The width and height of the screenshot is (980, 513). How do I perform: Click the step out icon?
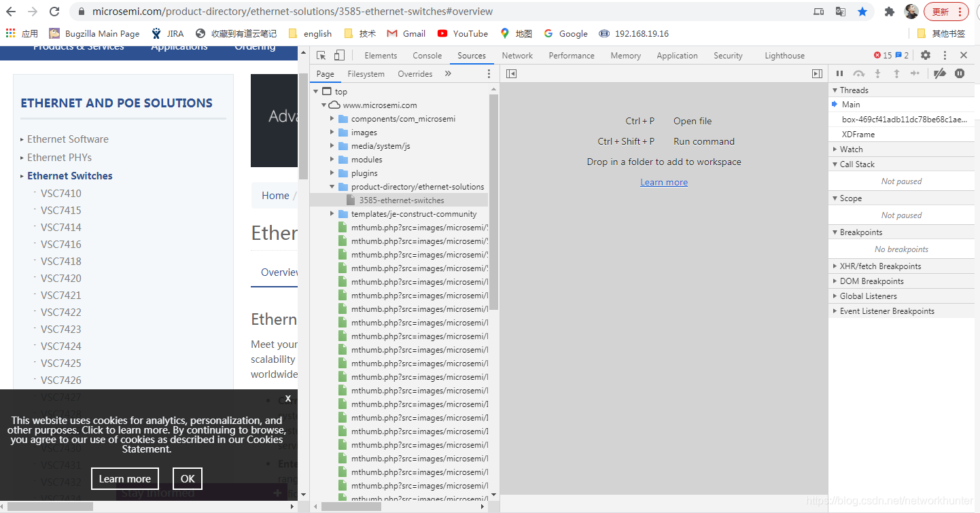tap(896, 73)
